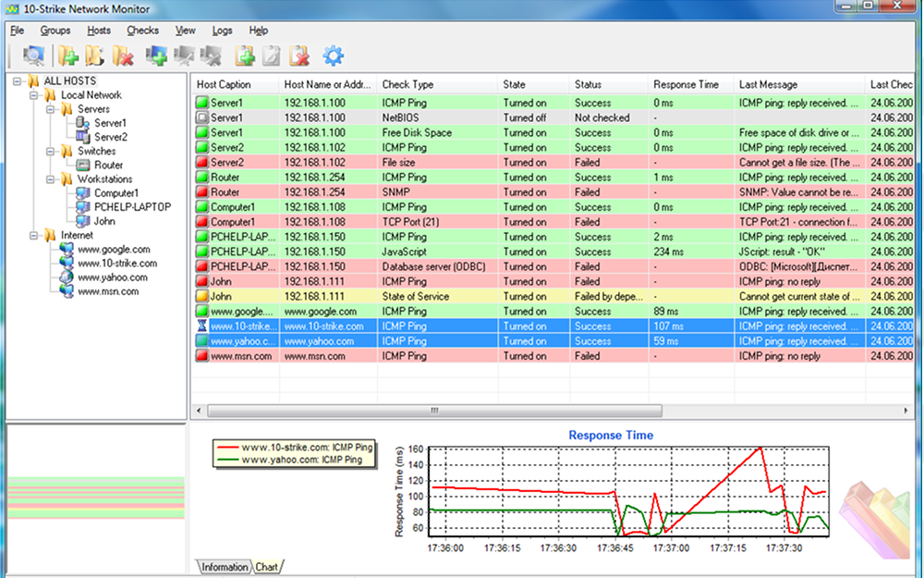Click the red status icon of www.msn.com row
924x578 pixels.
[x=202, y=356]
